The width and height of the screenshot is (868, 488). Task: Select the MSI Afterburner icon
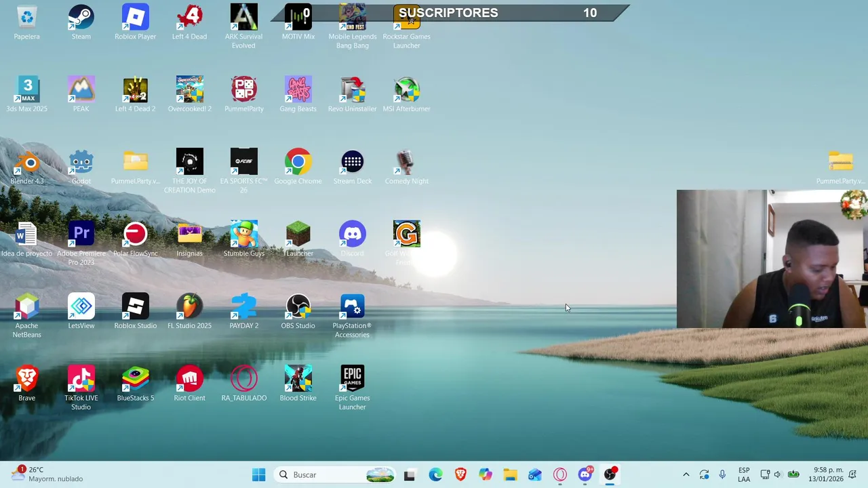coord(406,94)
